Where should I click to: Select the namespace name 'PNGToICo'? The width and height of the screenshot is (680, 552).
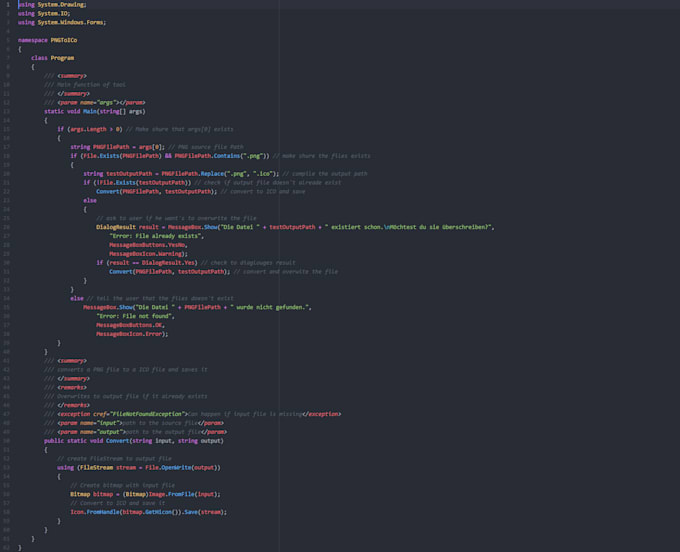[64, 40]
